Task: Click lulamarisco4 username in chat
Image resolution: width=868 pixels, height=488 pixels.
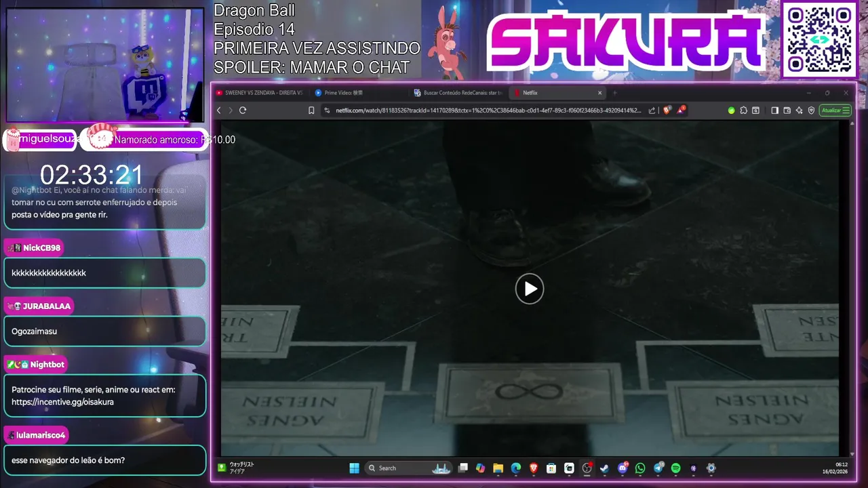Action: coord(41,435)
